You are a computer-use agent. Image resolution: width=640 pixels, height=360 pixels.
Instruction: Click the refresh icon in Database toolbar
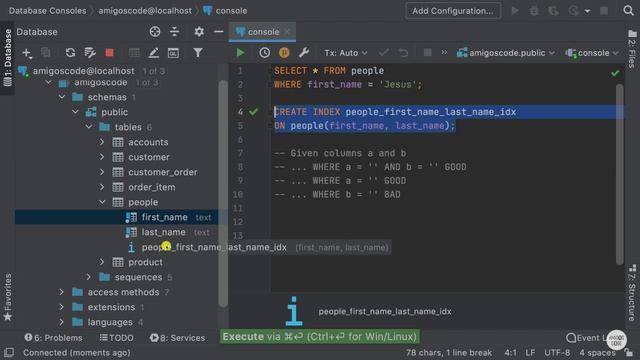tap(70, 53)
